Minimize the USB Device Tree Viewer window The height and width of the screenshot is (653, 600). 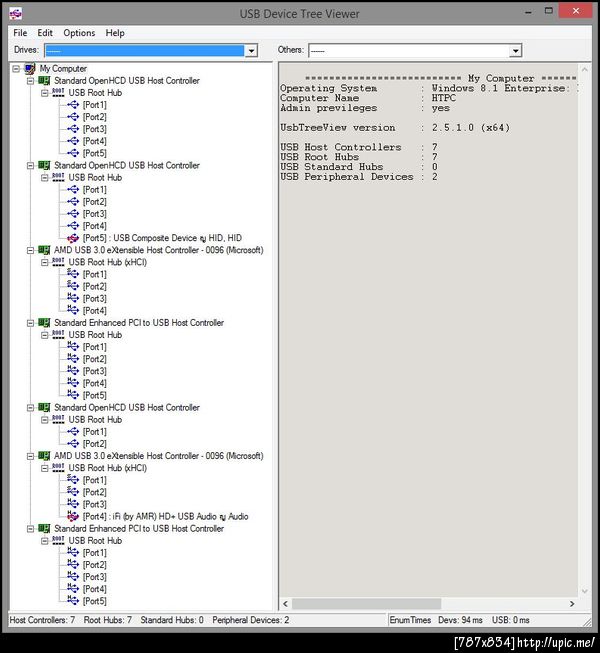click(528, 12)
